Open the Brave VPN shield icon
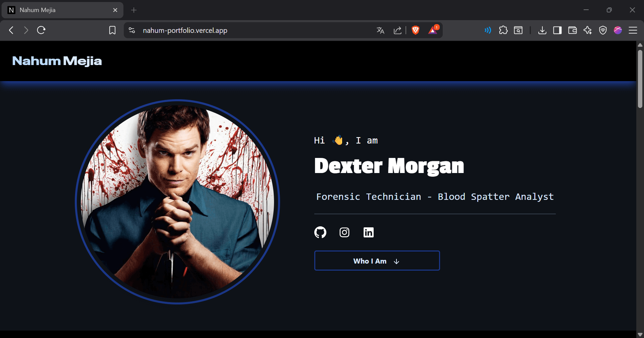 coord(603,30)
